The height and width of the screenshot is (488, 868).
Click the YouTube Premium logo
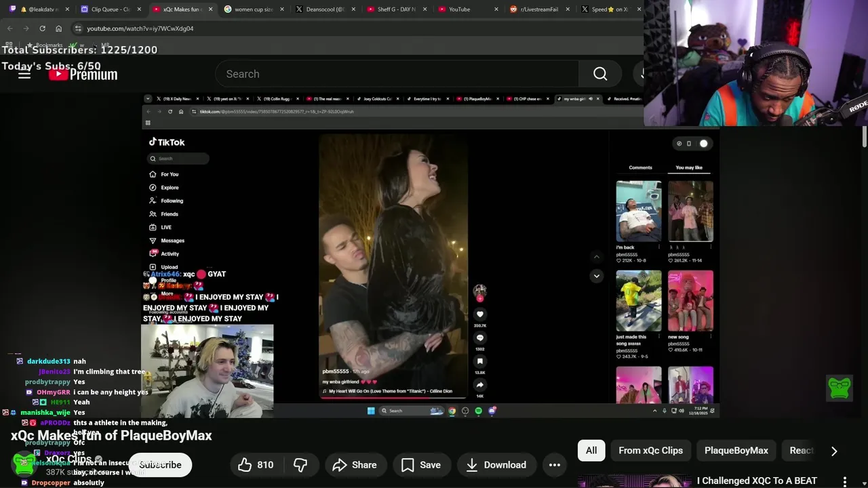point(83,74)
